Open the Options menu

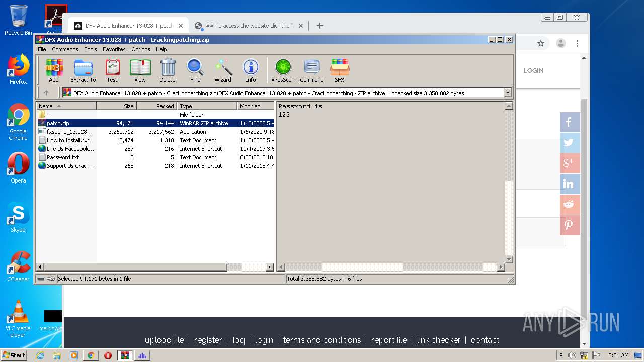[141, 49]
